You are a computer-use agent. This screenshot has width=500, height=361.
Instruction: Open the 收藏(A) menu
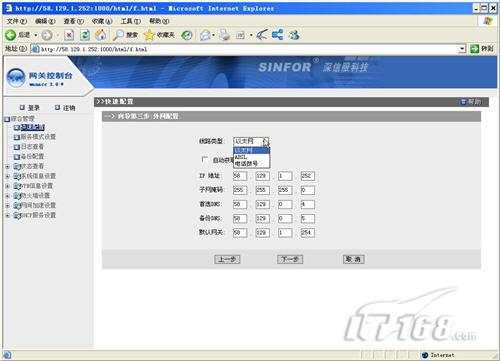[x=102, y=21]
